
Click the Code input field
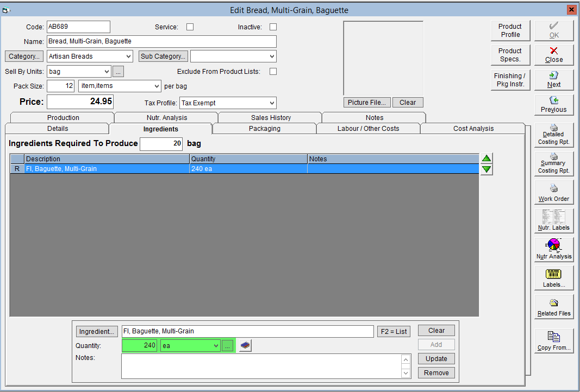(78, 27)
